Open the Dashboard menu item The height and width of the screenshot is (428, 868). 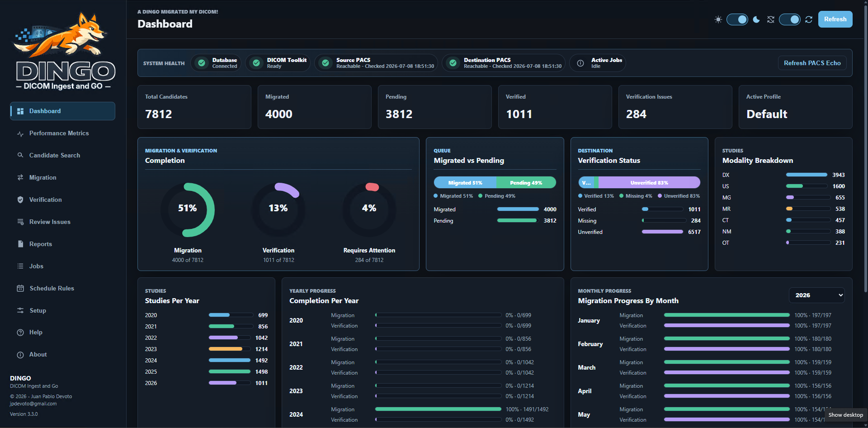(x=62, y=111)
